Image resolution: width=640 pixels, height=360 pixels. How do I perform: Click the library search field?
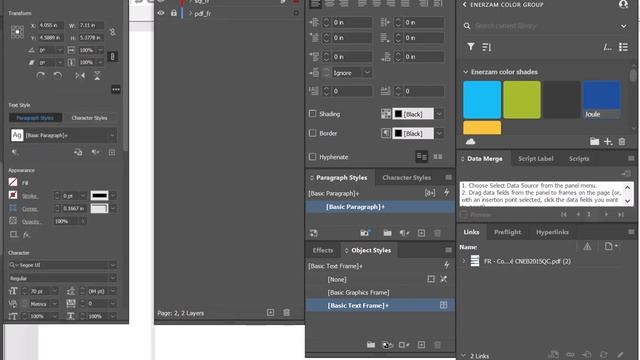[545, 26]
